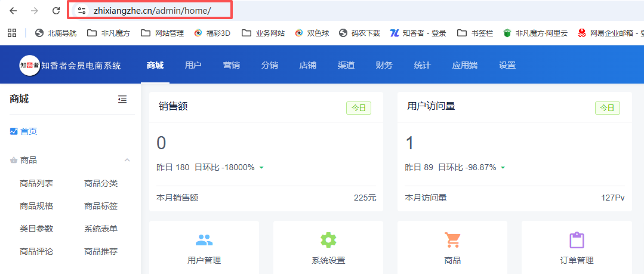Viewport: 644px width, 274px height.
Task: Click 今日 tag on 用户访问量 card
Action: click(x=608, y=108)
